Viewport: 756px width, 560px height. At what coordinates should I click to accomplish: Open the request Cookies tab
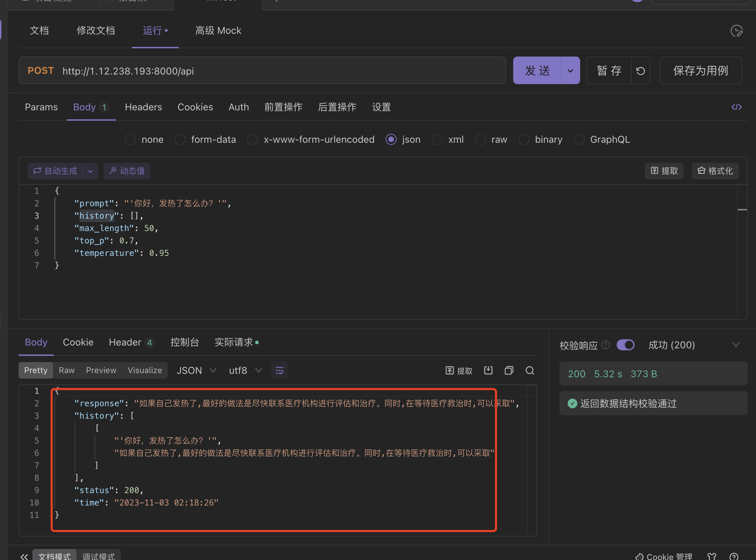(x=195, y=107)
